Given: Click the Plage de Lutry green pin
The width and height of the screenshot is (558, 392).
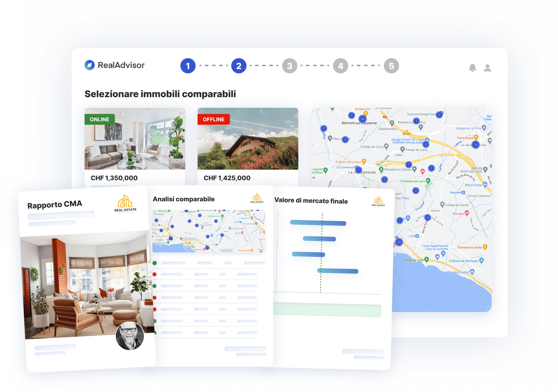Looking at the screenshot, I should 427,260.
